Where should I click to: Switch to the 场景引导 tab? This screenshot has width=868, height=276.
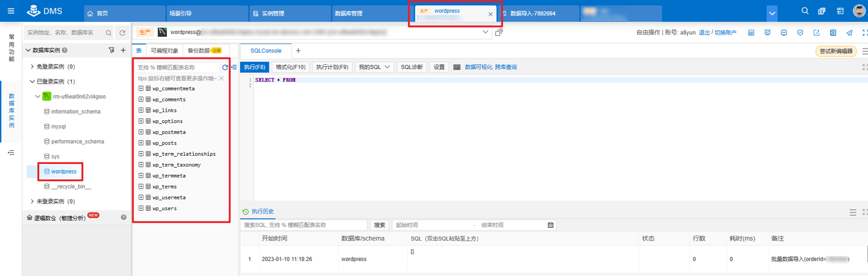point(207,13)
